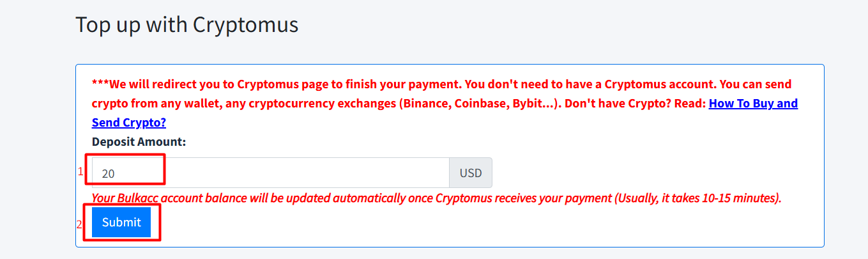Click the USD currency label
Image resolution: width=868 pixels, height=259 pixels.
(x=471, y=173)
